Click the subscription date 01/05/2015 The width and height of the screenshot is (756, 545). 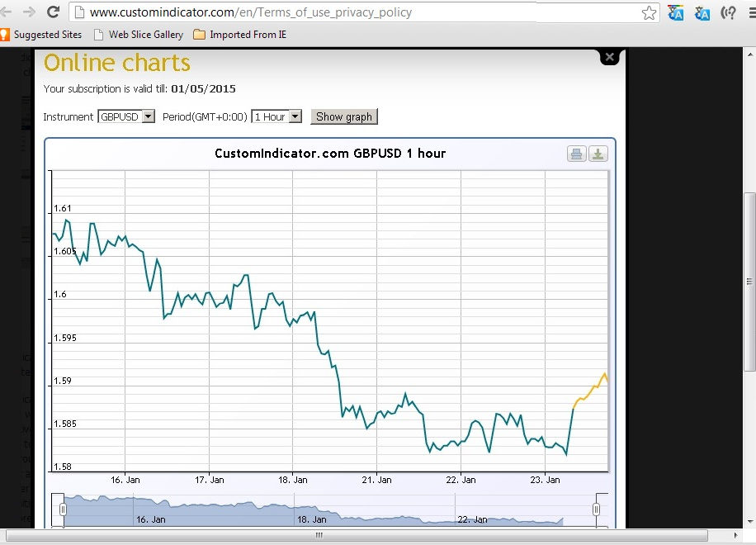[x=204, y=88]
